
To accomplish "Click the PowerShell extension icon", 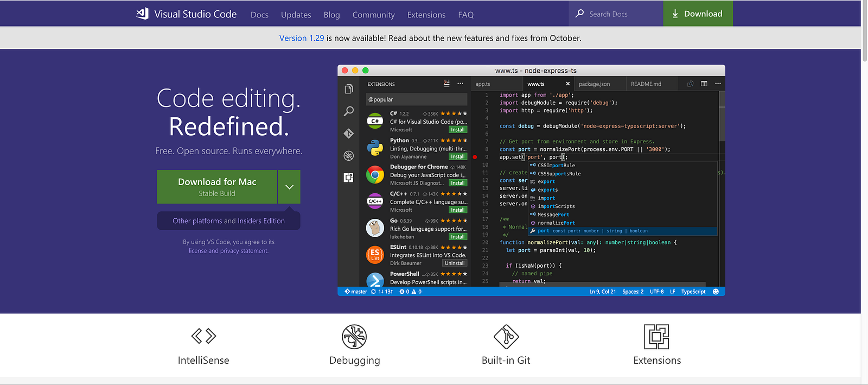I will coord(375,279).
